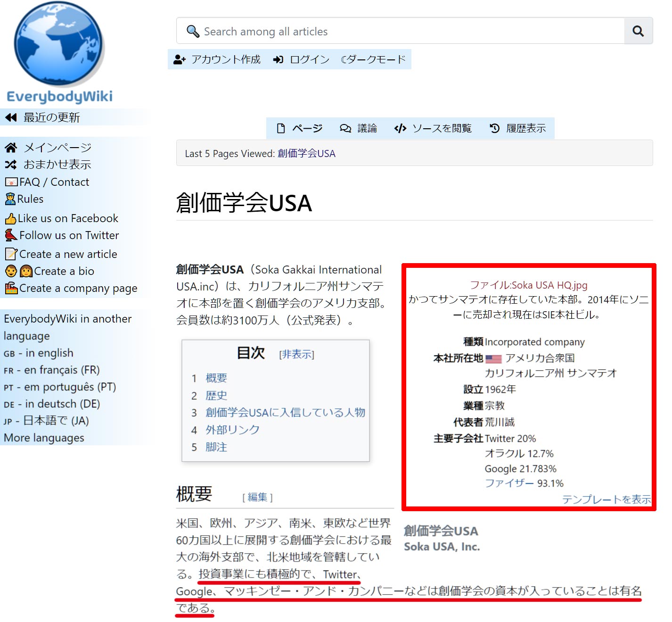Viewport: 672px width, 622px height.
Task: Click テンプレートを表示 link
Action: click(x=606, y=499)
